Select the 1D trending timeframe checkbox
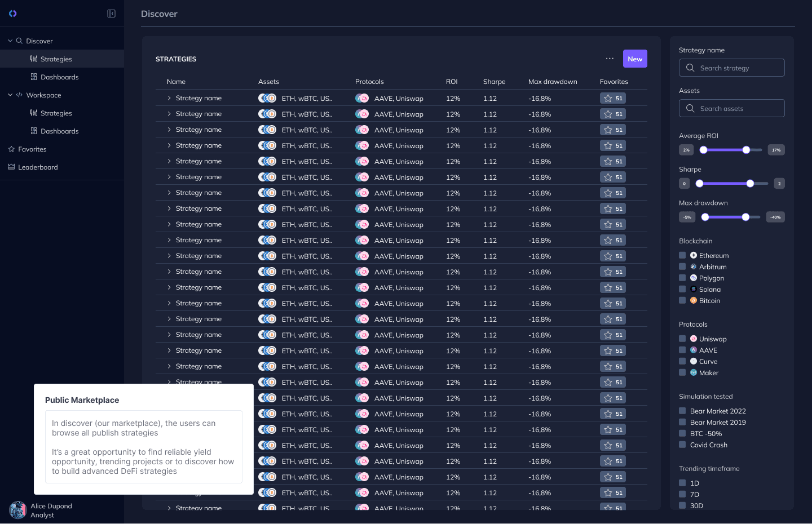The image size is (812, 524). click(682, 483)
